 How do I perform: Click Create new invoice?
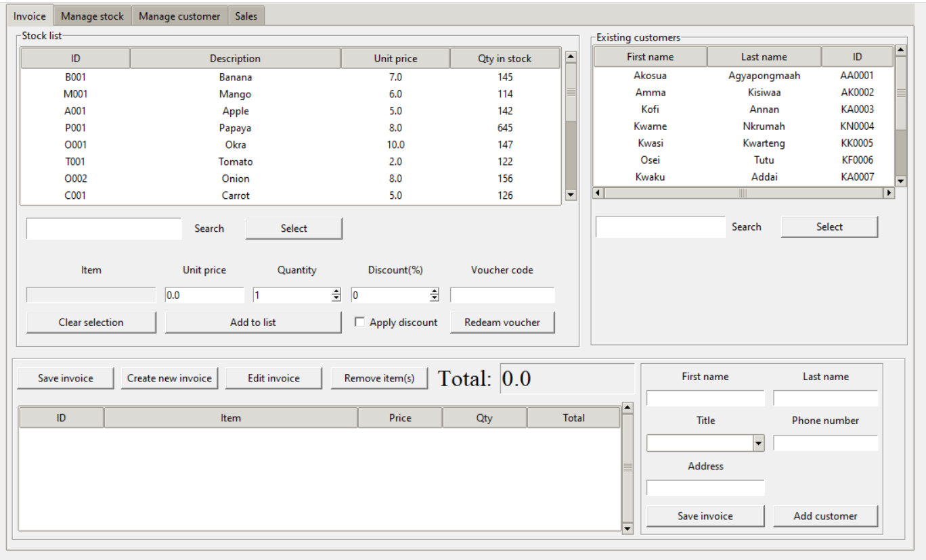pyautogui.click(x=169, y=378)
